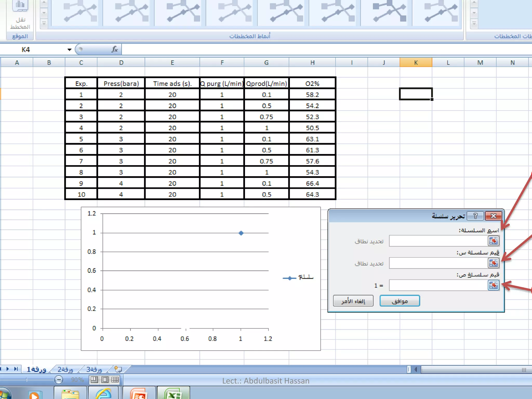Image resolution: width=532 pixels, height=399 pixels.
Task: Switch to sheet tab ورقة3
Action: (x=94, y=369)
